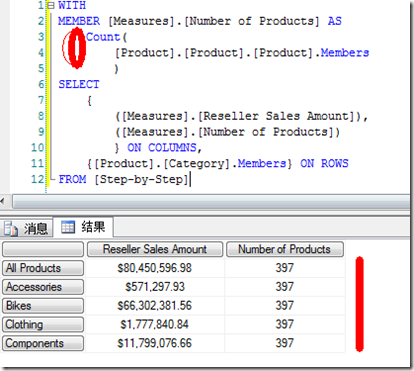Click [Step-by-Step] on line 12
The image size is (414, 371).
pyautogui.click(x=141, y=179)
